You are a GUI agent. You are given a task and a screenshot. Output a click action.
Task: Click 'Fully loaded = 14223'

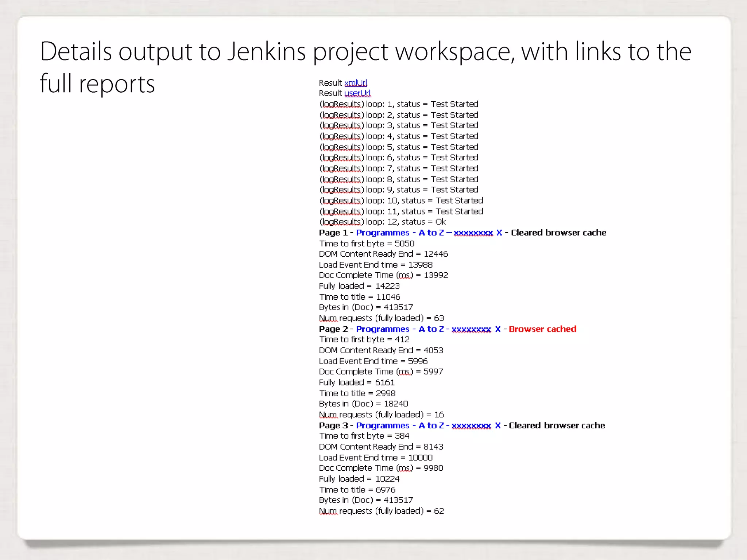[x=359, y=286]
